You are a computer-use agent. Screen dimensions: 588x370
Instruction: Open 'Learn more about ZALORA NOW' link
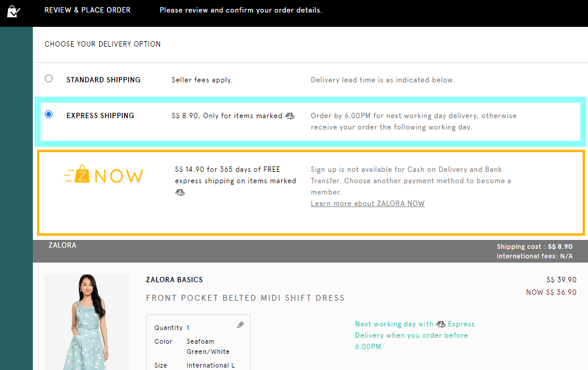coord(367,203)
